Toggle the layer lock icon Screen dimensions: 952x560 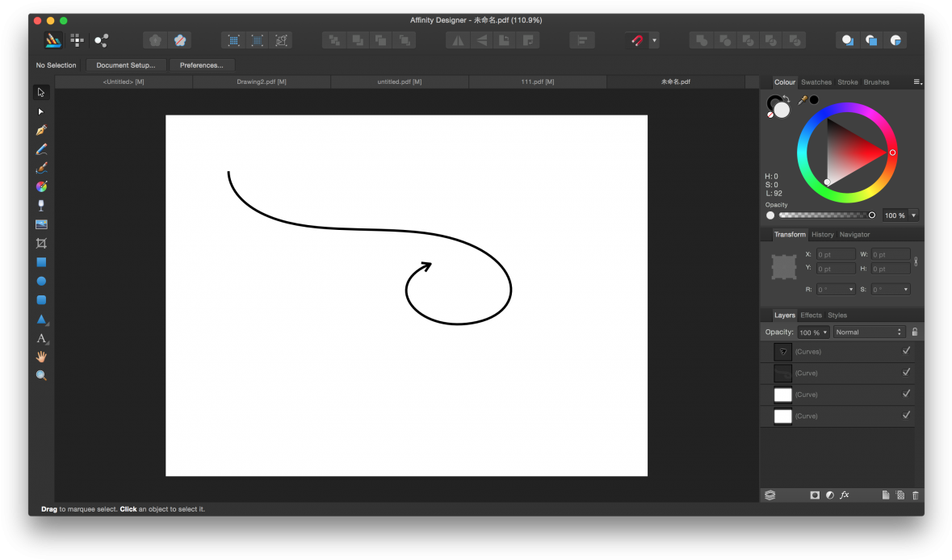coord(914,332)
